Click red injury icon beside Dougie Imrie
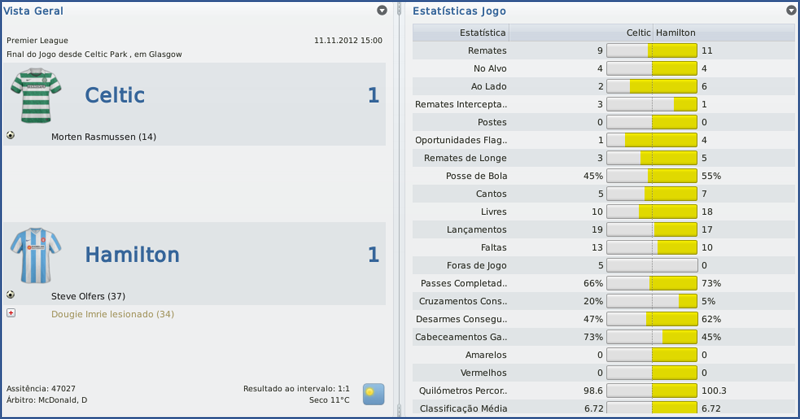Viewport: 800px width, 419px height. [x=10, y=313]
